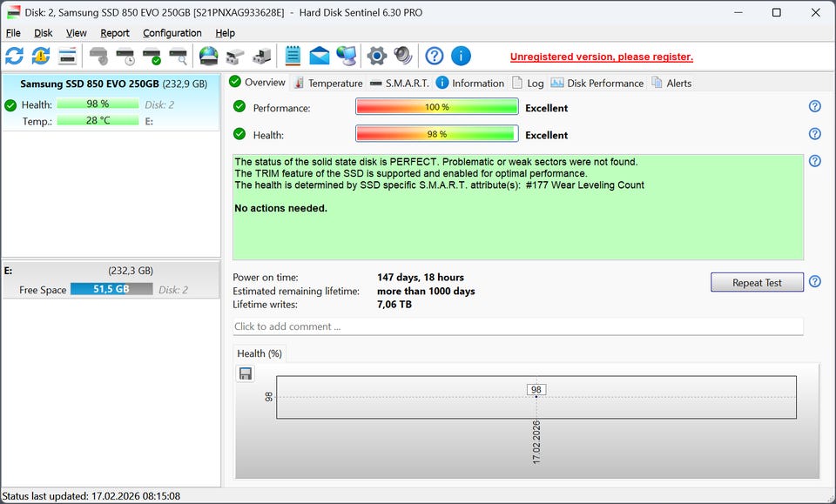836x504 pixels.
Task: Switch to the S.M.A.R.T. tab
Action: (x=399, y=84)
